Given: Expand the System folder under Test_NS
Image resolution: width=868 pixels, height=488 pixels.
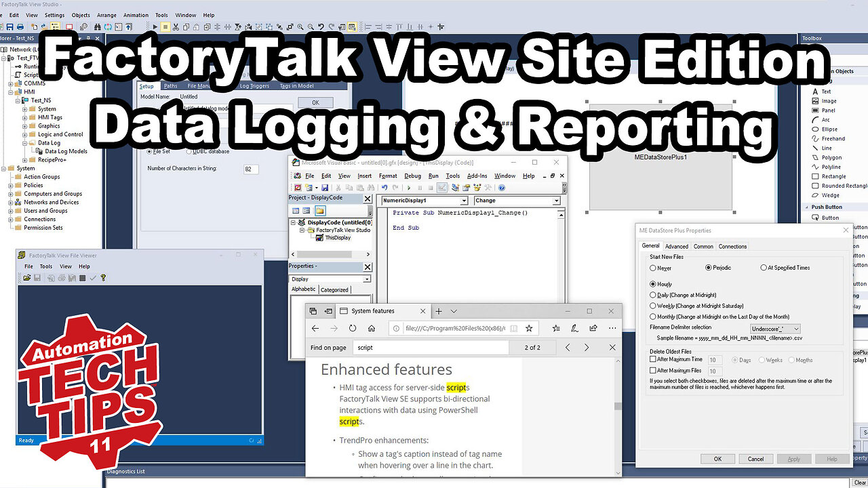Looking at the screenshot, I should 25,108.
